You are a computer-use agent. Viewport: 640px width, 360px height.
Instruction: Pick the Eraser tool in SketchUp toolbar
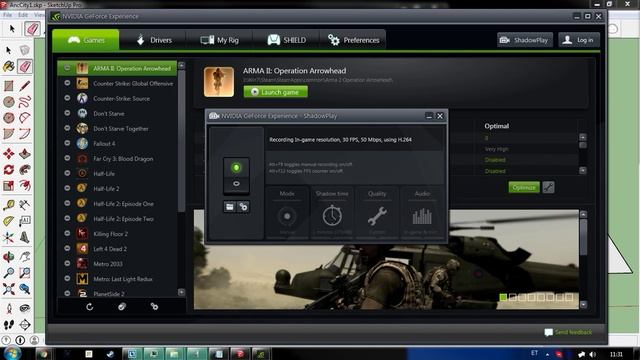[25, 67]
